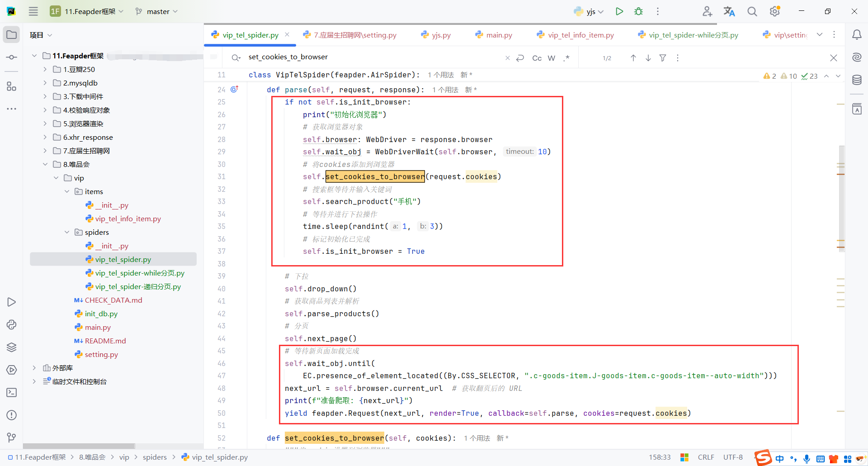Click CRLF line separator in status bar

706,457
